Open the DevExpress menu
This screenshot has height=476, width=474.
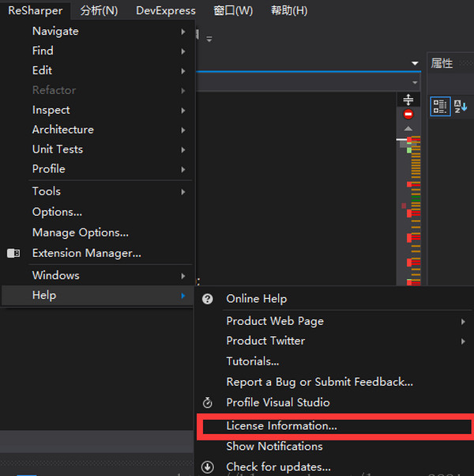(166, 10)
